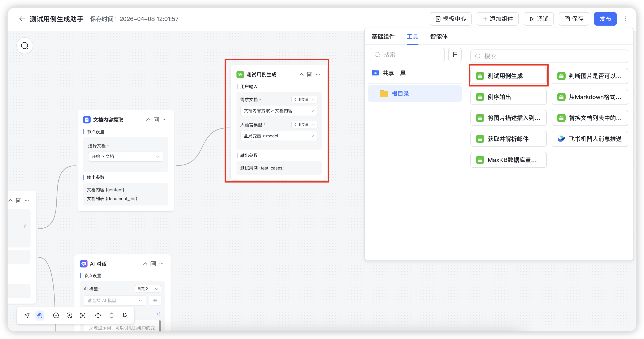Toggle the 'all' badge on the AI 对话 node
The height and width of the screenshot is (339, 644).
tap(153, 263)
